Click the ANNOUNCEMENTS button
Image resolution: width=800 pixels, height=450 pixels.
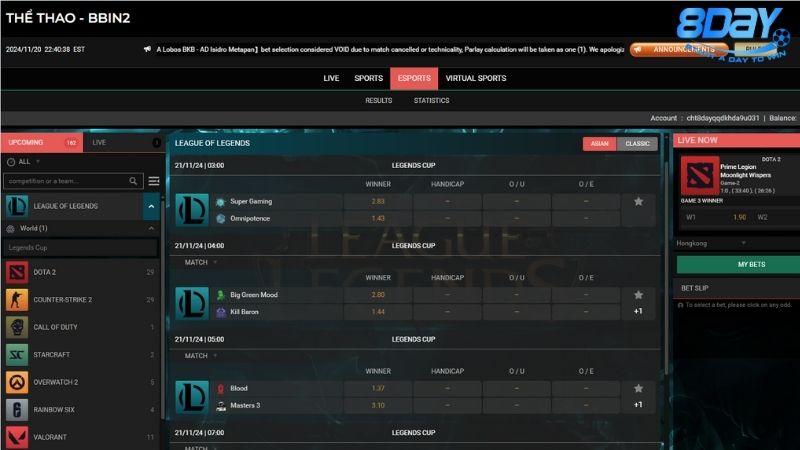point(680,49)
